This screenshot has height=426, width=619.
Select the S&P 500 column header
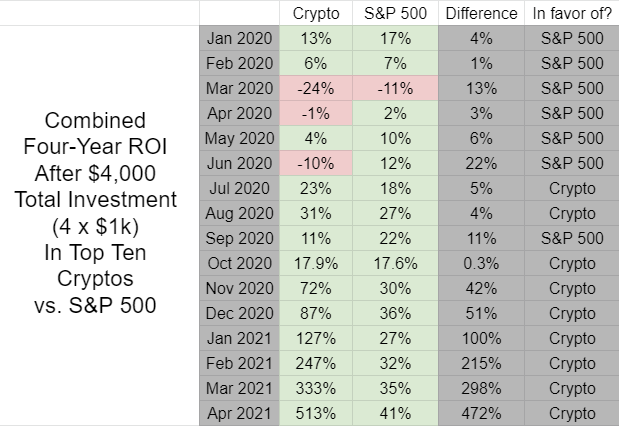(395, 13)
